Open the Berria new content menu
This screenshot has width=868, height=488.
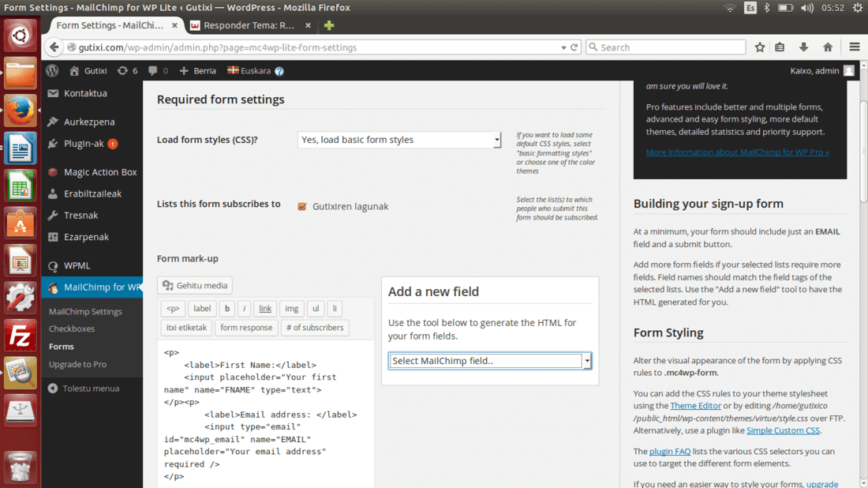(x=197, y=70)
